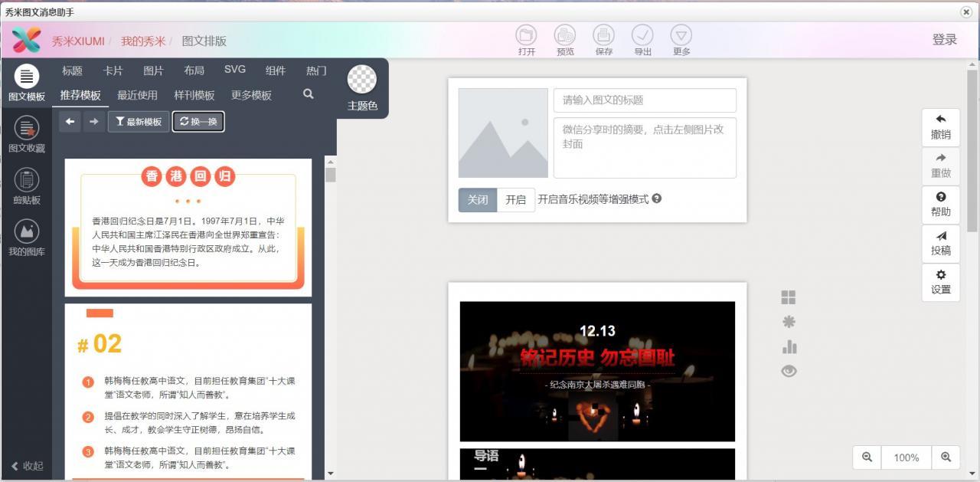This screenshot has height=482, width=980.
Task: Click the Xiumi colorful X logo
Action: click(x=27, y=40)
